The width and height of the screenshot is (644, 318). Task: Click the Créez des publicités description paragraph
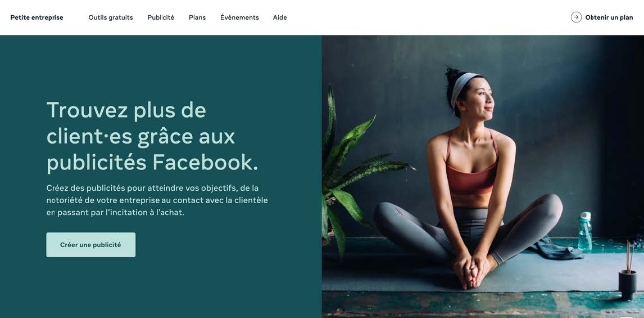tap(157, 200)
